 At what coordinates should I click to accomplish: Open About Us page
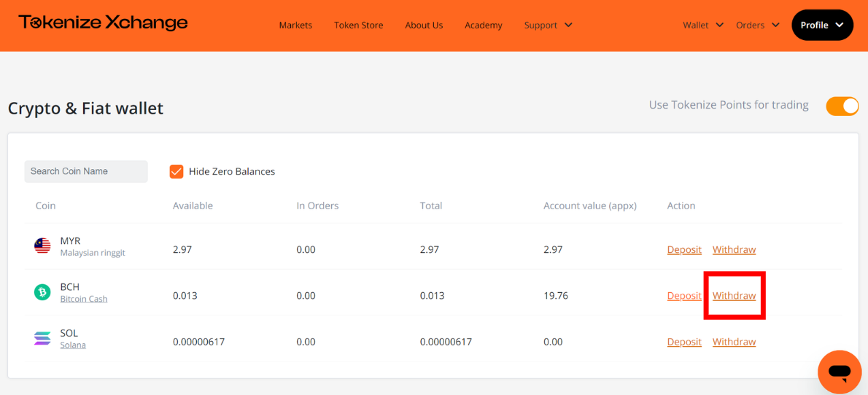pos(424,25)
